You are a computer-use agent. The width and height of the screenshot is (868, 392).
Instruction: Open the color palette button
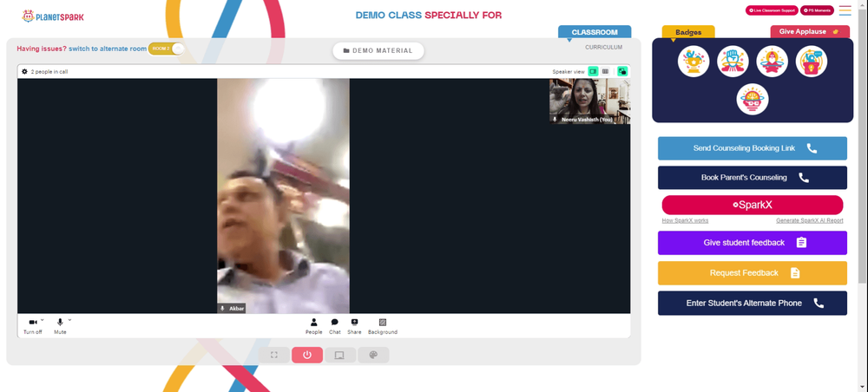coord(373,355)
